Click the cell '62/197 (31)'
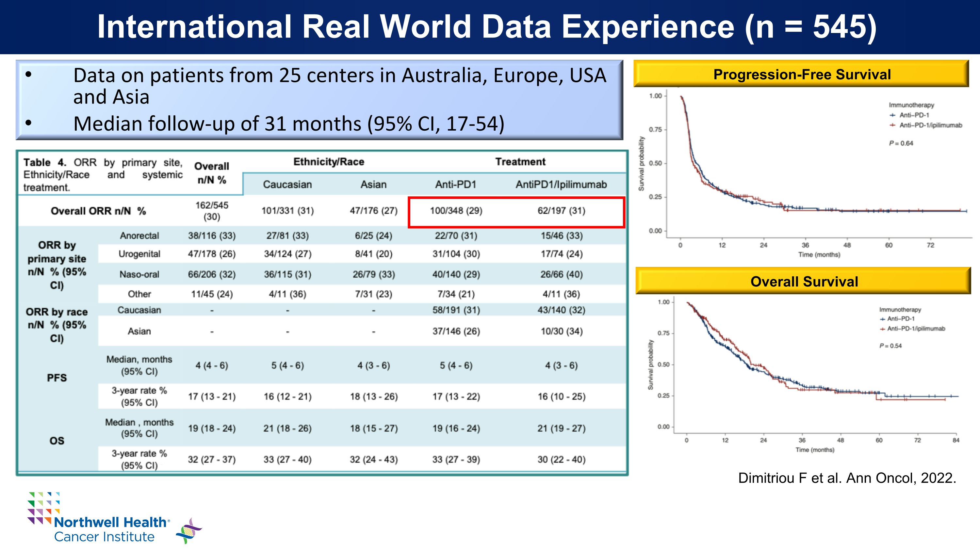Viewport: 980px width, 551px height. 561,211
